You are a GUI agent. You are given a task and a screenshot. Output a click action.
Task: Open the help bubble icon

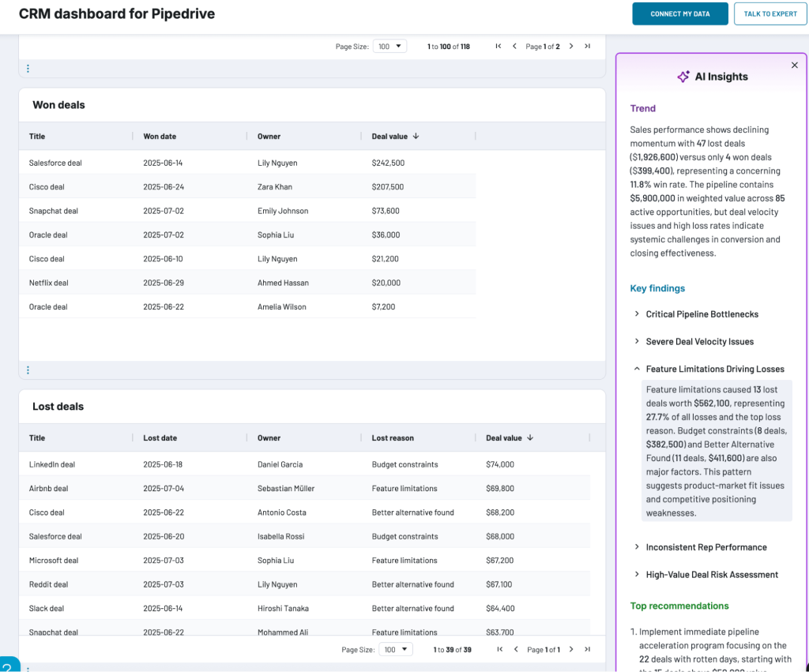[x=8, y=666]
